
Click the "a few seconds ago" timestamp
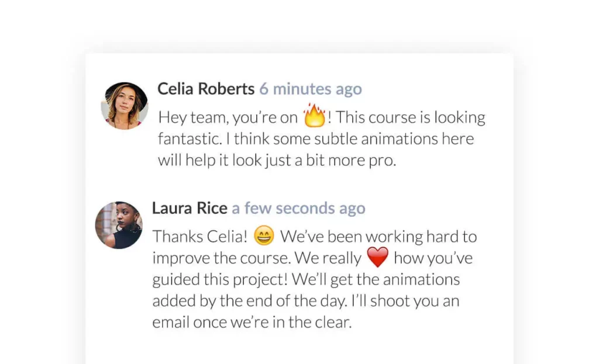[x=298, y=208]
